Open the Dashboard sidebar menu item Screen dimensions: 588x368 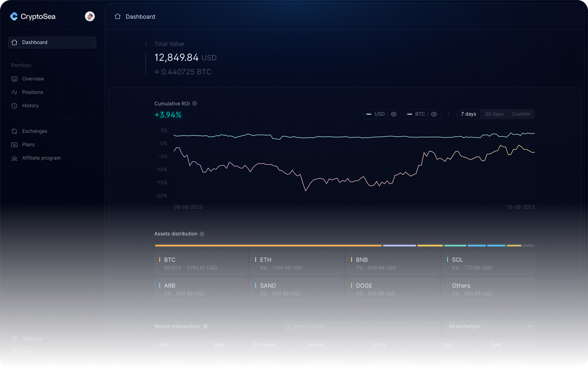(34, 42)
